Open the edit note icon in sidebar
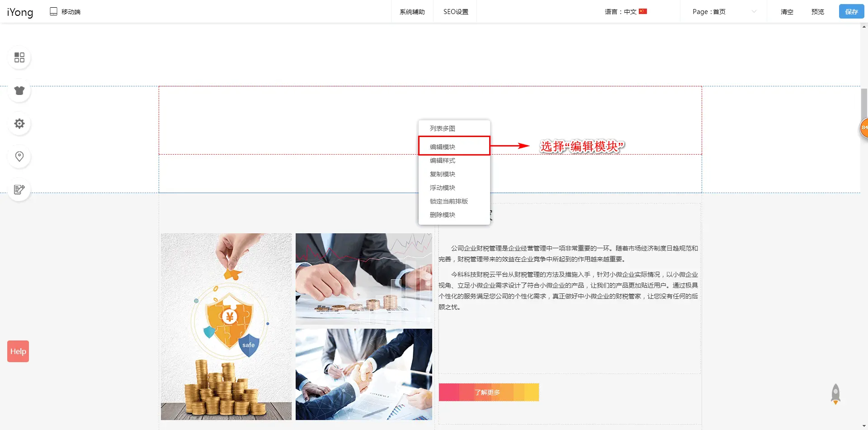 point(19,189)
